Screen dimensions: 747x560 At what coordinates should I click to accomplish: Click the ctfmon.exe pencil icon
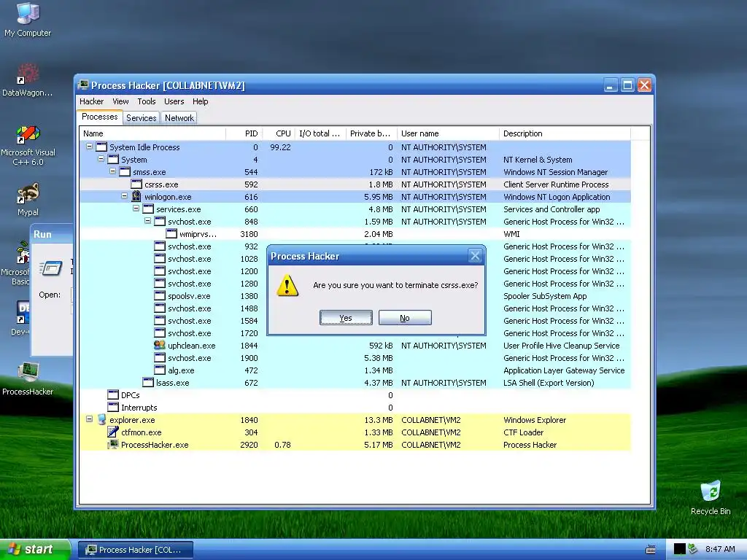113,432
